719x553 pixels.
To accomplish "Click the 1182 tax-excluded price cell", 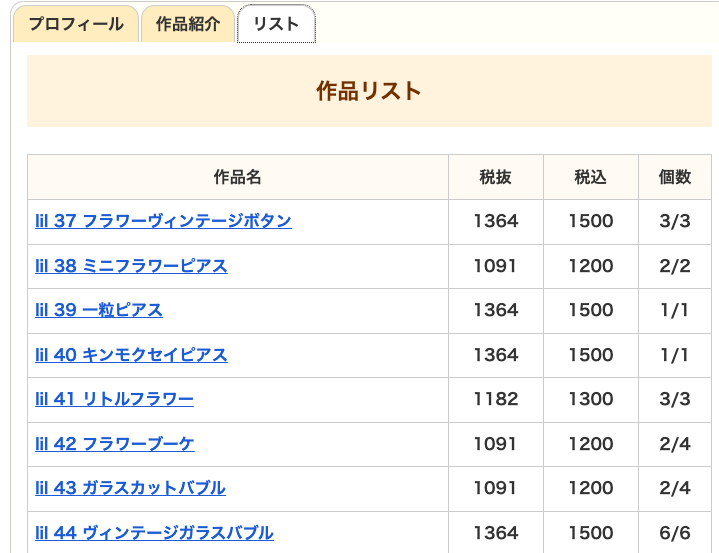I will click(495, 399).
